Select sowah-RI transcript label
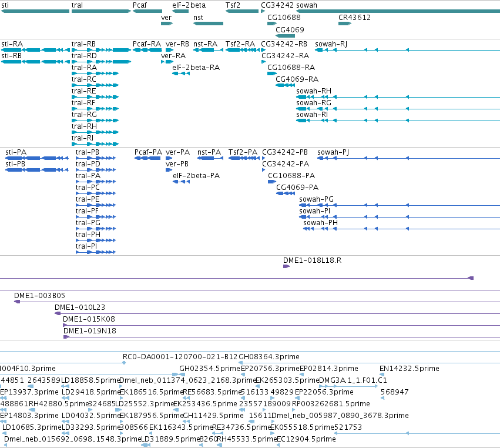Screen dimensions: 500x448 coord(312,115)
